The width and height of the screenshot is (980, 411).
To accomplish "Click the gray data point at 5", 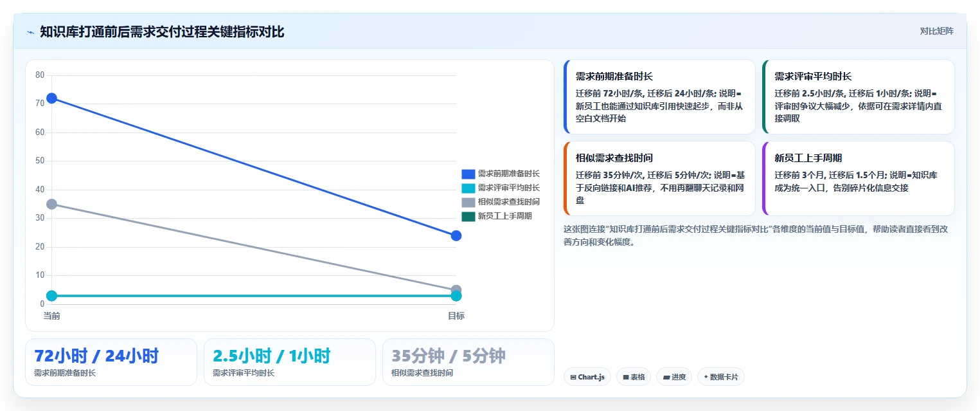I will coord(456,290).
